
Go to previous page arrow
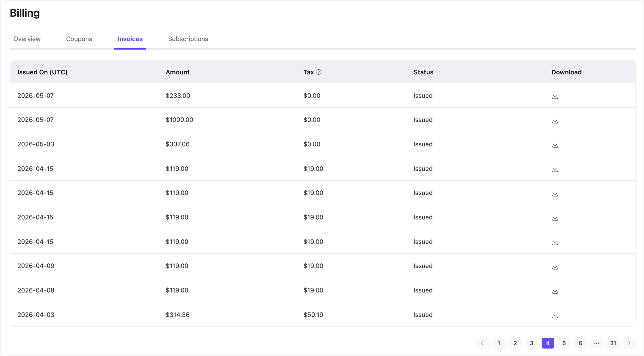click(x=482, y=343)
